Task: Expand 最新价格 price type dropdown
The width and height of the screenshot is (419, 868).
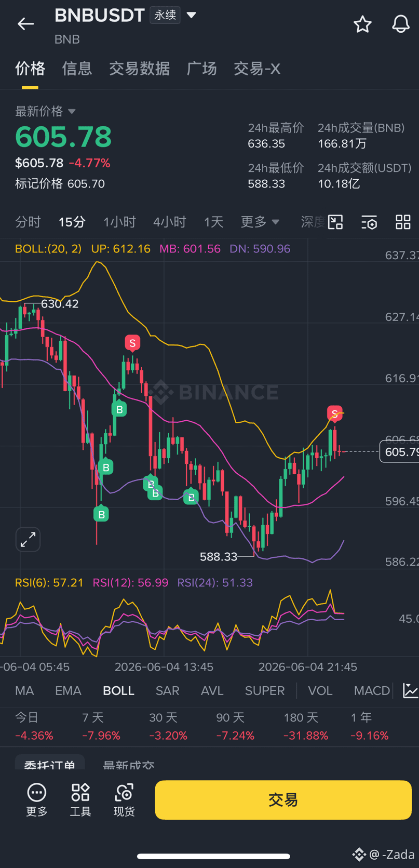Action: tap(72, 111)
